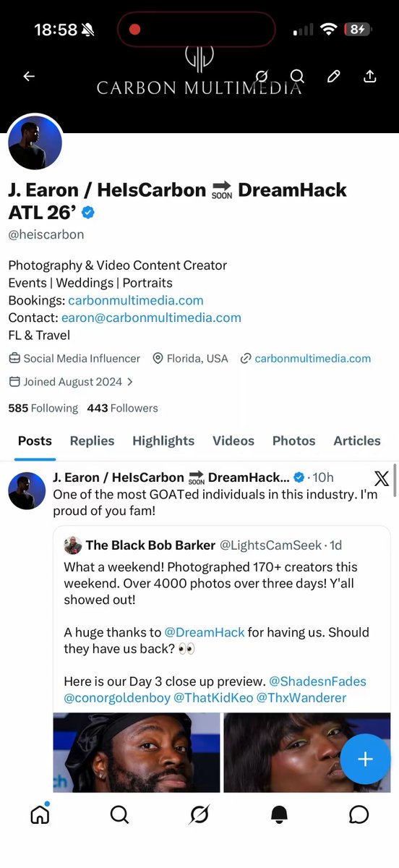The image size is (399, 868).
Task: Open the Photos tab
Action: point(293,441)
